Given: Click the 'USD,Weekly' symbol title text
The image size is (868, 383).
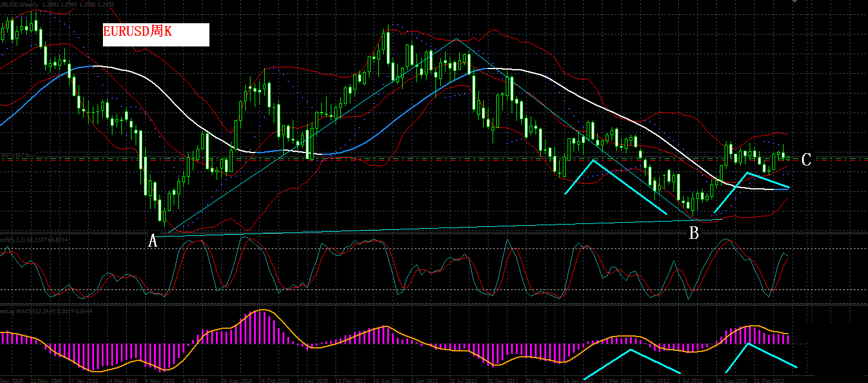Looking at the screenshot, I should [x=20, y=4].
